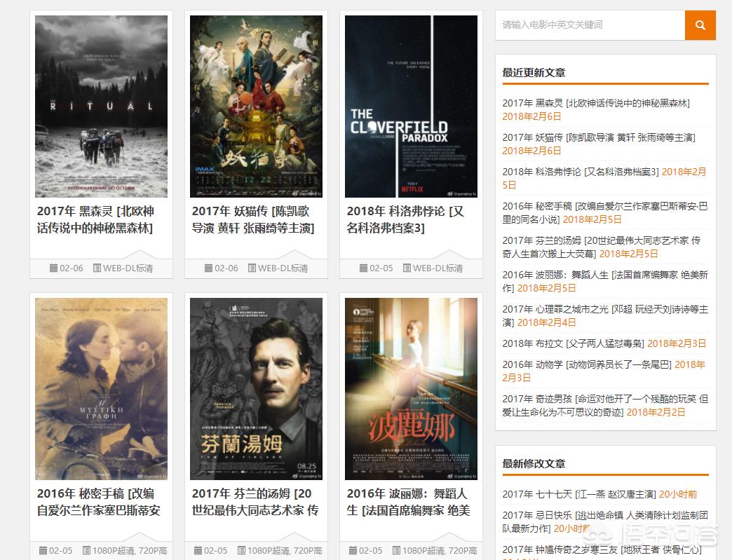
Task: Click calendar icon on 波丽娜 card footer
Action: coord(353,550)
